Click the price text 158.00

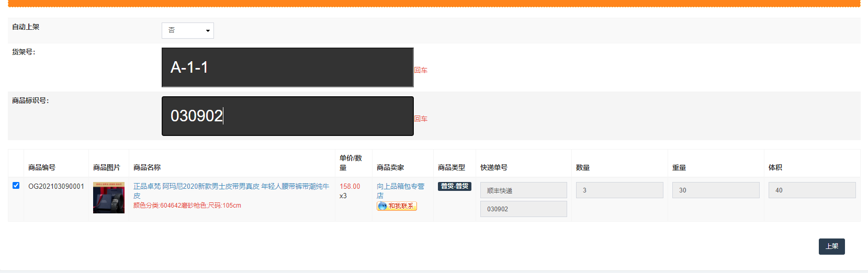pos(350,186)
